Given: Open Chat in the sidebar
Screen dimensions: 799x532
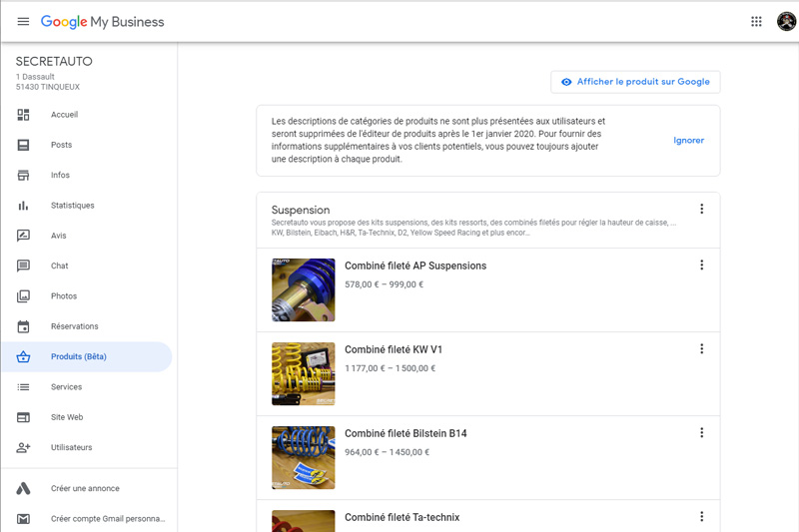Looking at the screenshot, I should pos(60,266).
